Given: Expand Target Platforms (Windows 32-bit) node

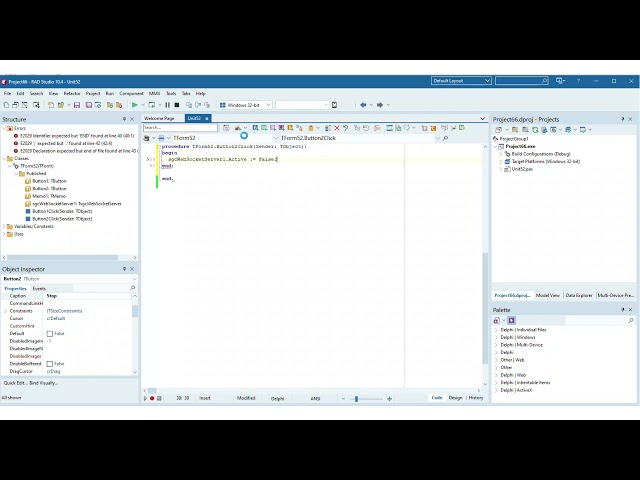Looking at the screenshot, I should (501, 161).
